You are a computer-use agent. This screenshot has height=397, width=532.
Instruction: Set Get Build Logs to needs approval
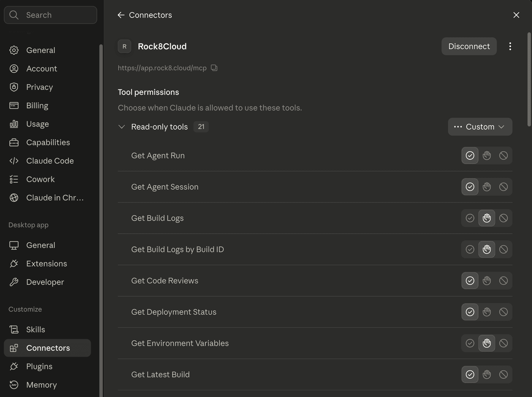[487, 218]
